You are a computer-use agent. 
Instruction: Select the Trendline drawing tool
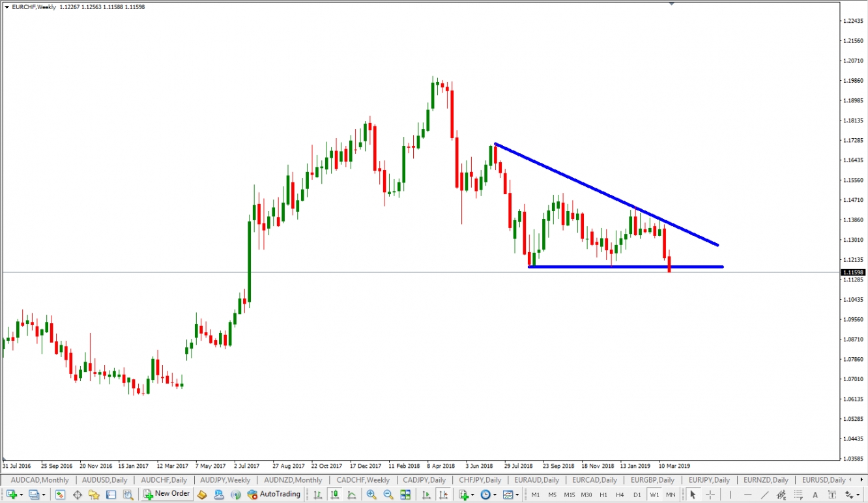point(764,495)
